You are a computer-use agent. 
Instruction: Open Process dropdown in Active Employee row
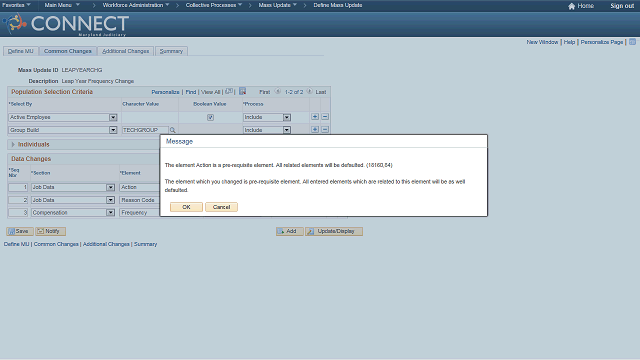267,117
